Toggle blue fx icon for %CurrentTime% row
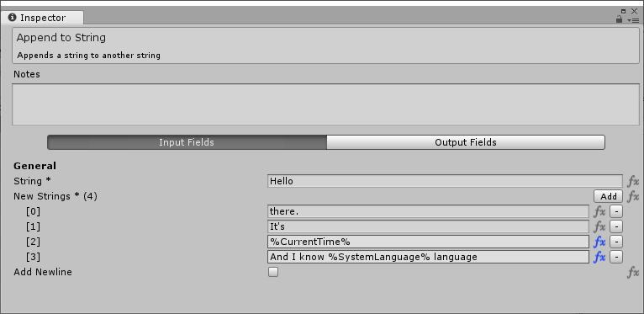The height and width of the screenshot is (314, 644). [599, 242]
